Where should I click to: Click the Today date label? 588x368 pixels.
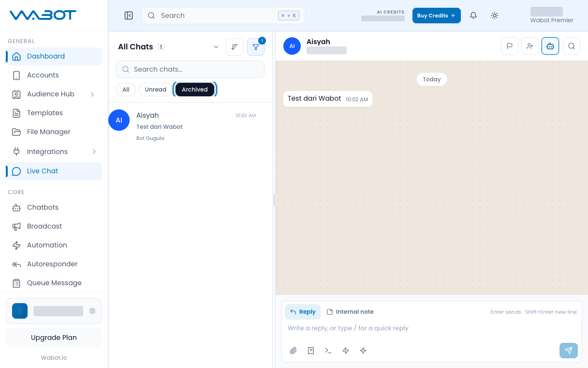432,79
